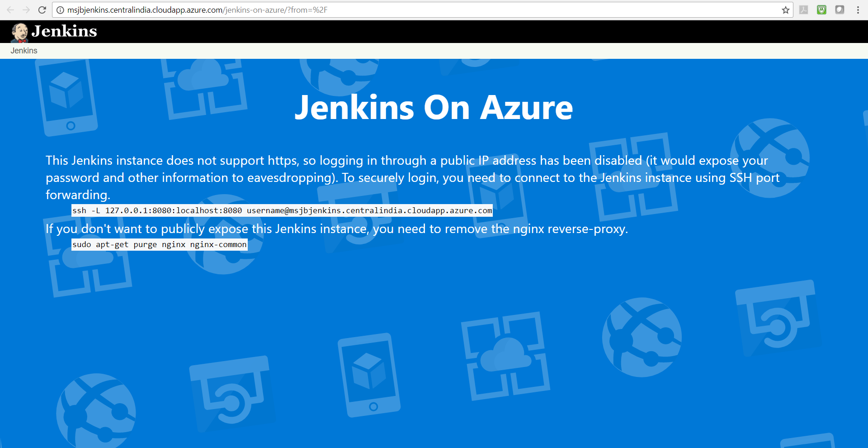This screenshot has height=448, width=868.
Task: Click the Jenkins header title link
Action: [64, 31]
